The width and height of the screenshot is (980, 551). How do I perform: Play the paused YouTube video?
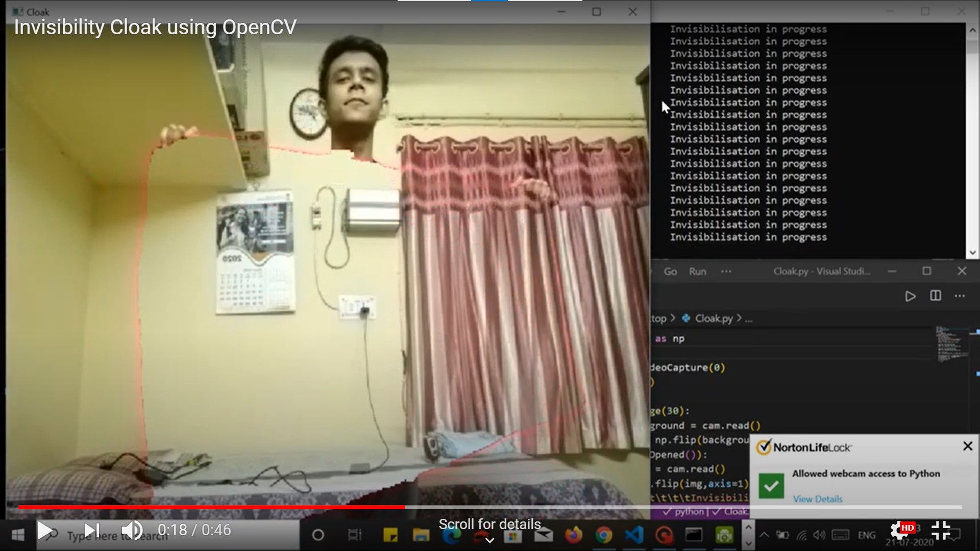[x=45, y=531]
